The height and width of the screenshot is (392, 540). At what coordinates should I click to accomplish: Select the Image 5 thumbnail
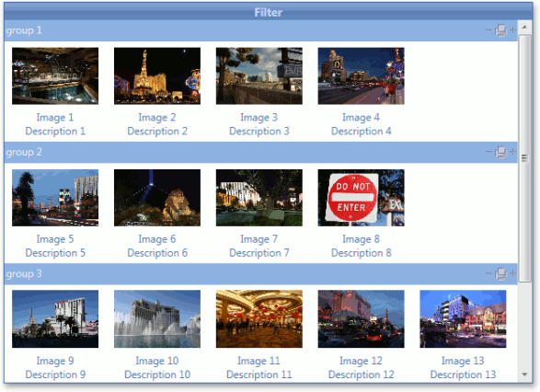tap(55, 198)
